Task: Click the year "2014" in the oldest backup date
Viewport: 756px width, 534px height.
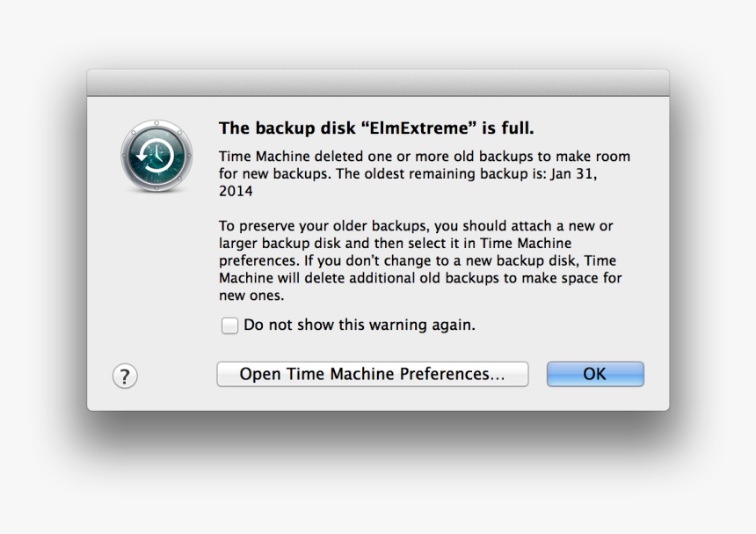Action: 236,191
